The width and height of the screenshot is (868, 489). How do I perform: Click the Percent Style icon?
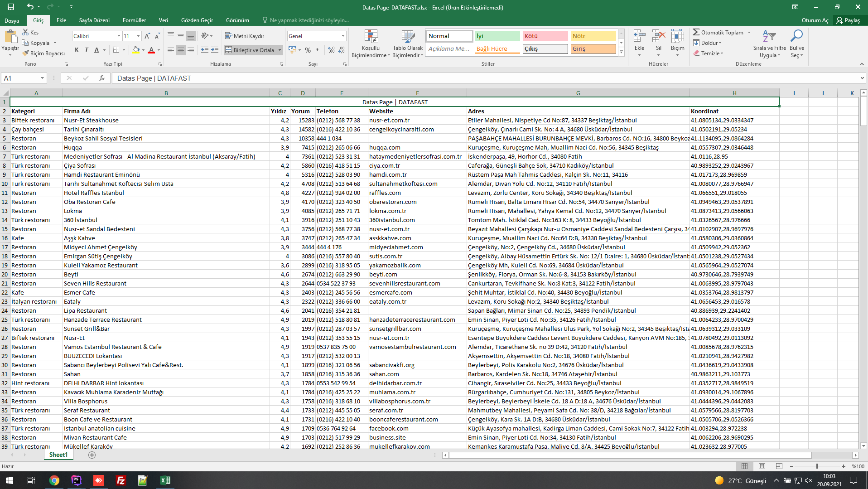(x=308, y=50)
